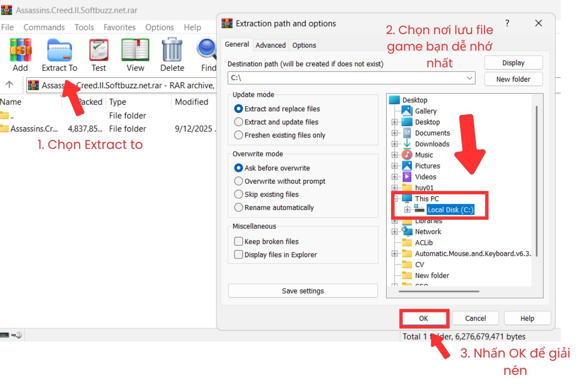Click the New folder button
Screen dimensions: 588x385
coord(513,79)
